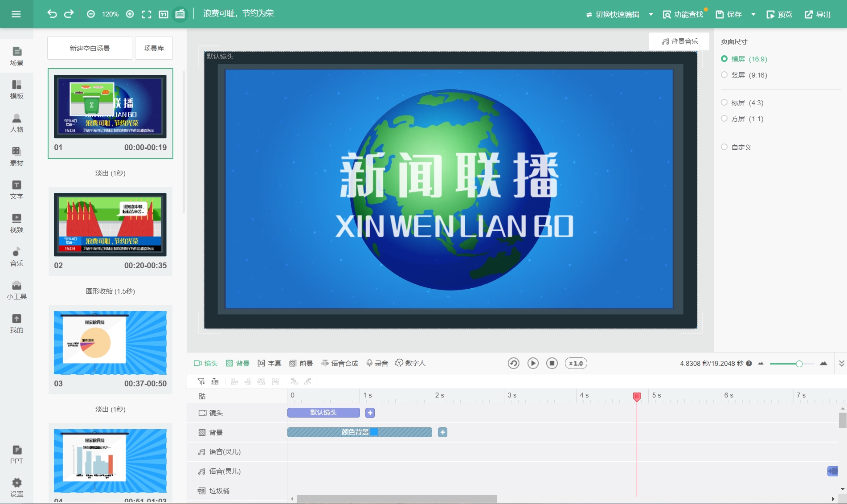This screenshot has height=504, width=847.
Task: Open the 视频 (Video) sidebar panel
Action: (x=16, y=223)
